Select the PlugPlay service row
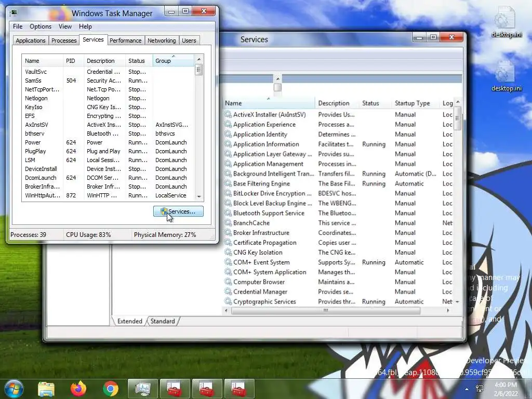Image resolution: width=532 pixels, height=399 pixels. coord(108,151)
